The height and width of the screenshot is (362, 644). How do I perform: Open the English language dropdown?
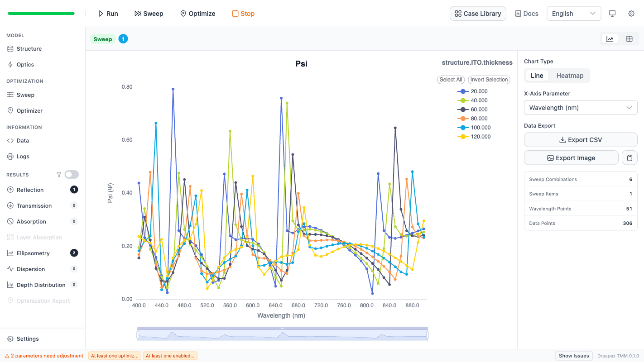click(573, 14)
